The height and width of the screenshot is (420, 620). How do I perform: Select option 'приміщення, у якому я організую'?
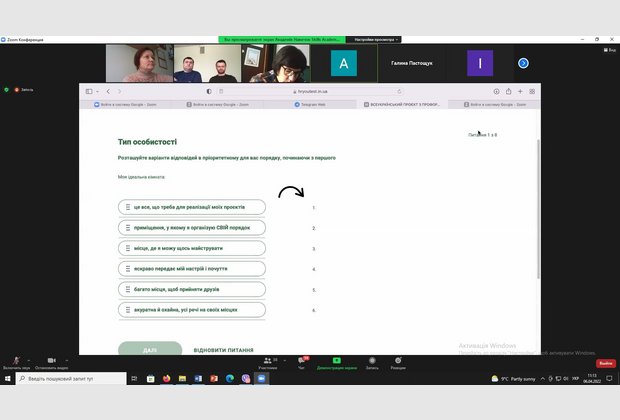point(192,228)
